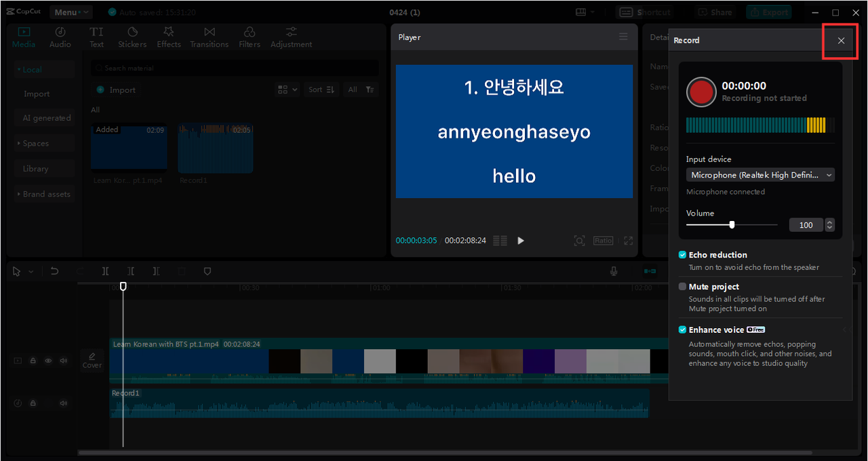
Task: Open the All filter dropdown
Action: [x=361, y=89]
